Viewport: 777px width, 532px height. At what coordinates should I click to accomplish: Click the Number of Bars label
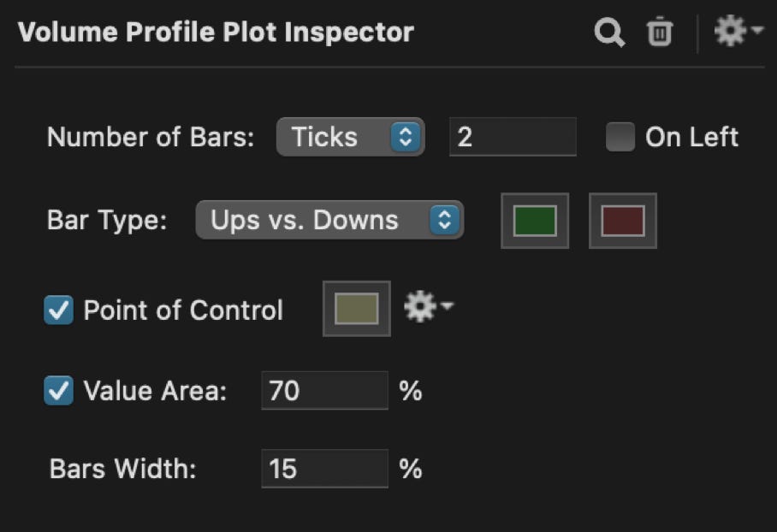click(151, 138)
